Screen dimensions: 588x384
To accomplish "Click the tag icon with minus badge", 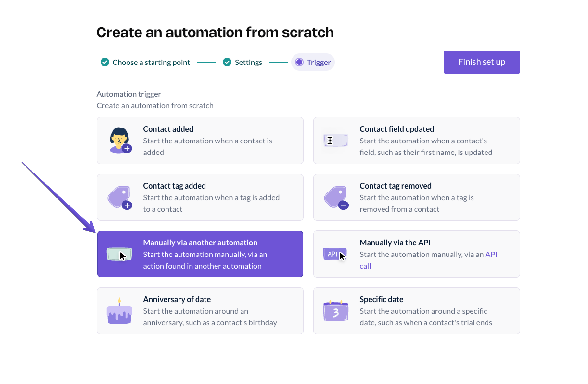I will 336,198.
